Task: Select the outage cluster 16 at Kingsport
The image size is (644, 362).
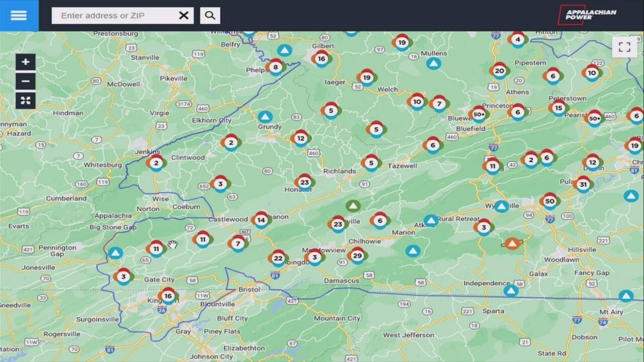Action: [x=168, y=296]
